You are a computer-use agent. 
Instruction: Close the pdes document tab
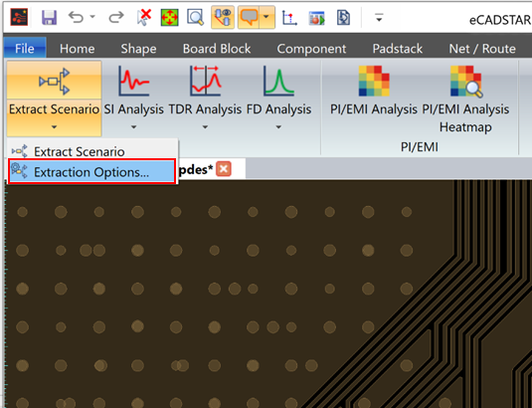point(224,169)
